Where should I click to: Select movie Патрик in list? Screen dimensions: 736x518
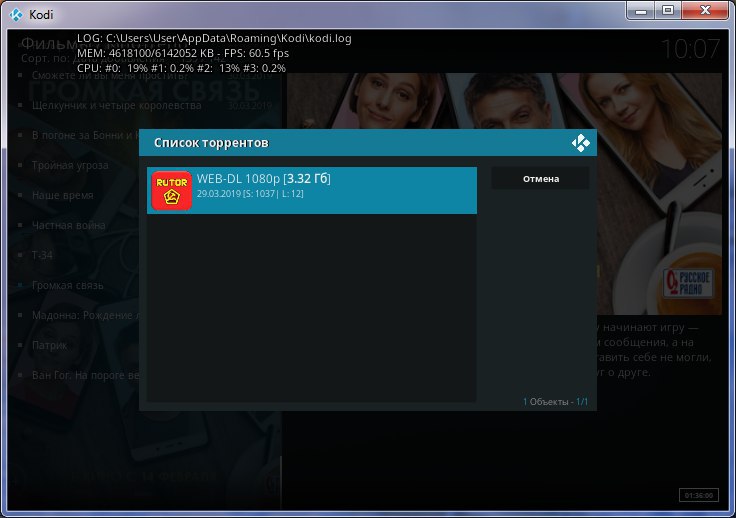50,345
